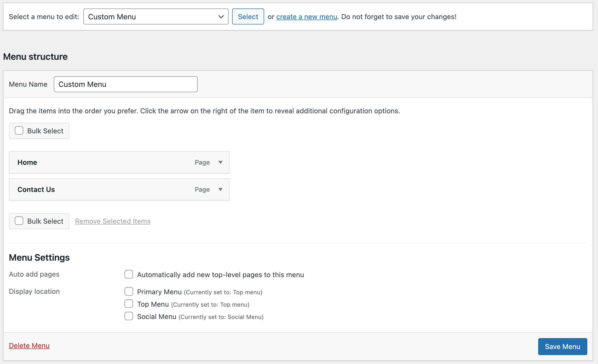Tick the bottom Bulk Select checkbox
The width and height of the screenshot is (598, 364).
pyautogui.click(x=19, y=221)
